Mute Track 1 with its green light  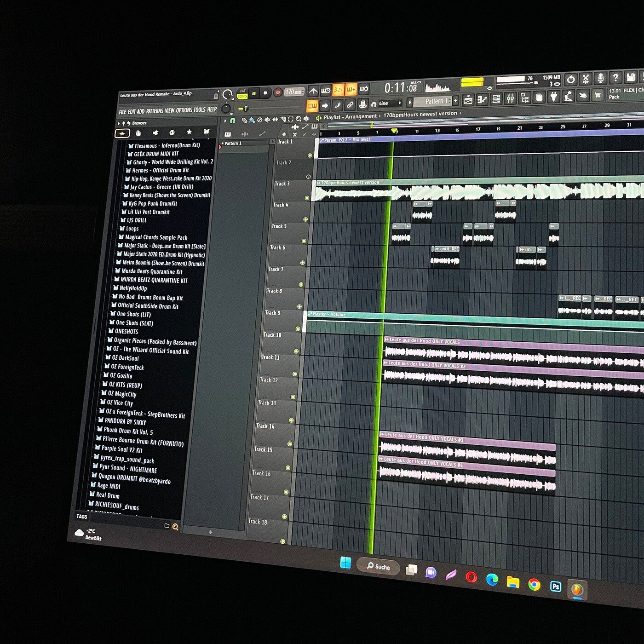310,155
